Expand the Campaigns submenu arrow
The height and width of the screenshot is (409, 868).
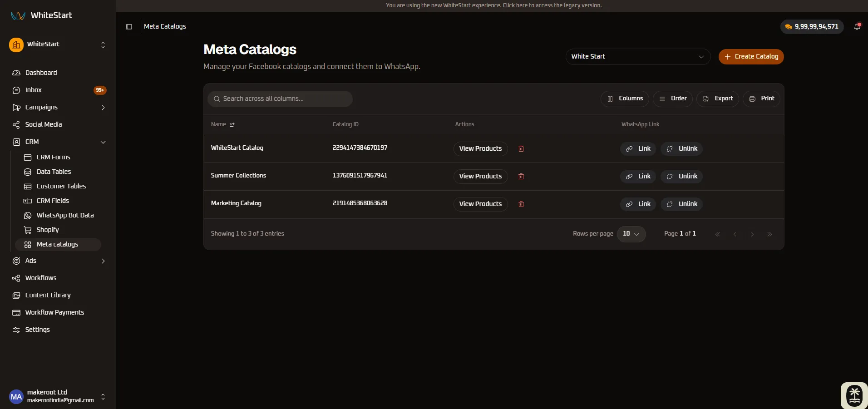(103, 108)
